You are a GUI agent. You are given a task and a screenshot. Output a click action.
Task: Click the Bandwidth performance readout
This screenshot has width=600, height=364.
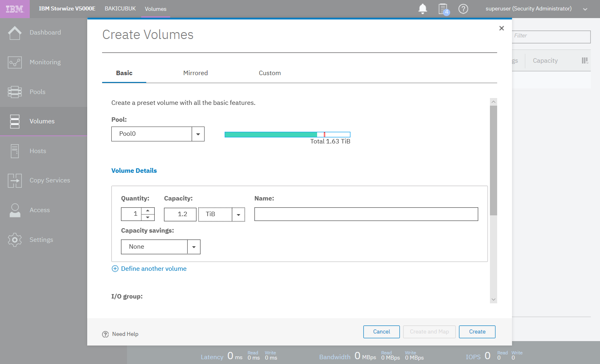coord(371,356)
